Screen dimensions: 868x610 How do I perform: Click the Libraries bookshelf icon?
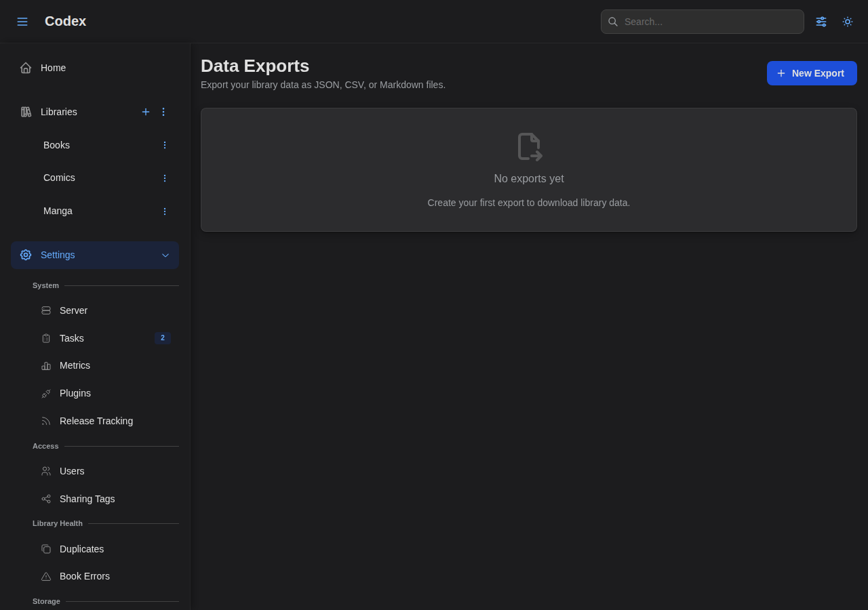pyautogui.click(x=26, y=112)
